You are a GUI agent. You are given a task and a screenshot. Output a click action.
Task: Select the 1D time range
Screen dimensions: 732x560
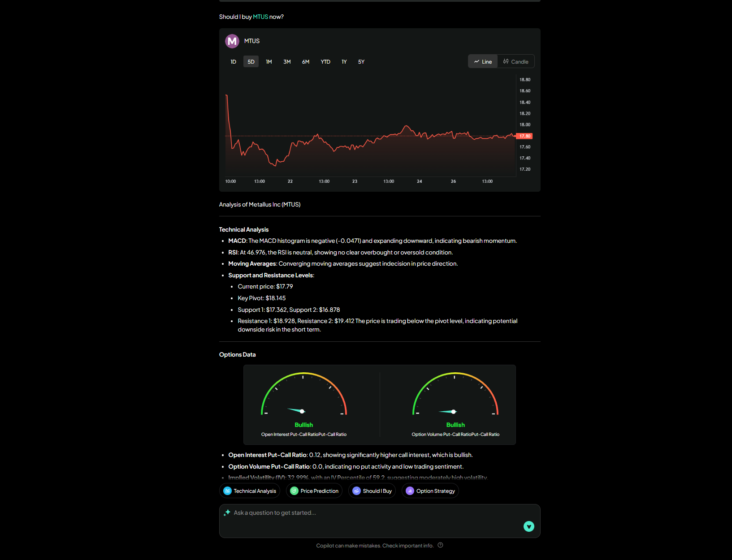click(x=233, y=62)
